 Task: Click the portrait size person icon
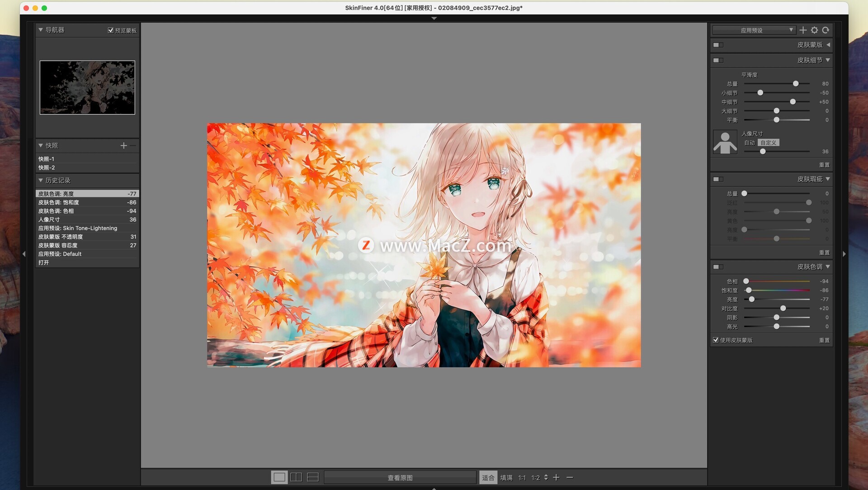coord(725,143)
